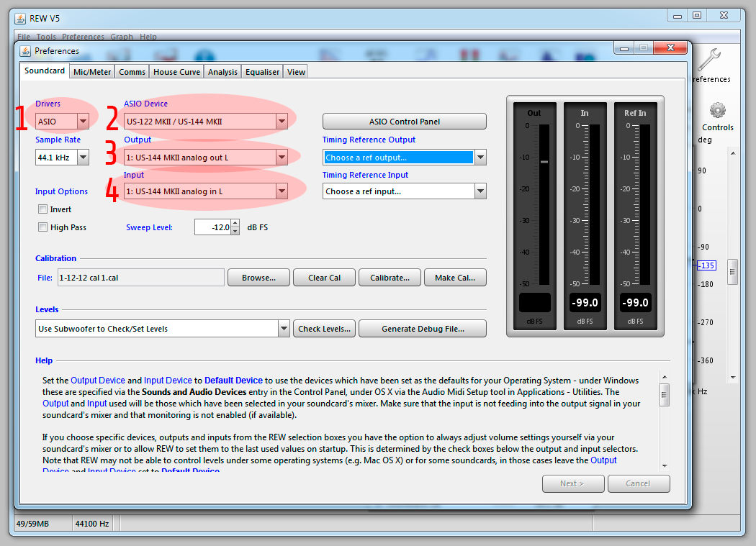The image size is (756, 546).
Task: Click the Out level meter slider
Action: [544, 161]
